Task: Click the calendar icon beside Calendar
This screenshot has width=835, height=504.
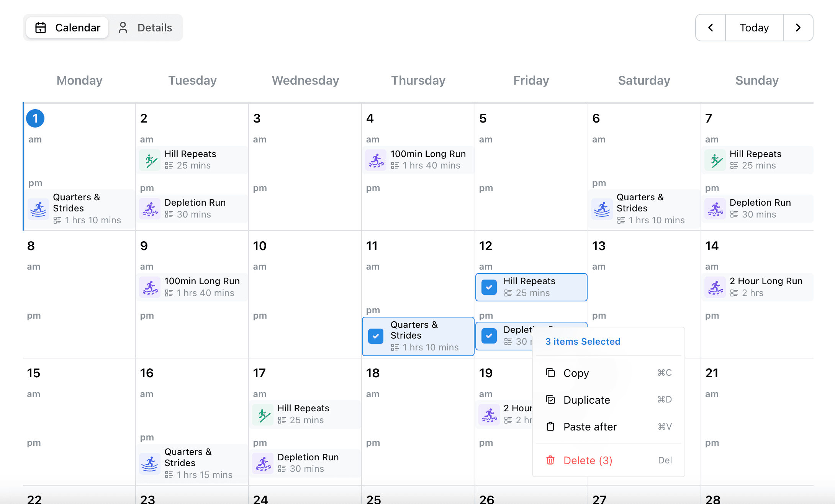Action: tap(41, 27)
